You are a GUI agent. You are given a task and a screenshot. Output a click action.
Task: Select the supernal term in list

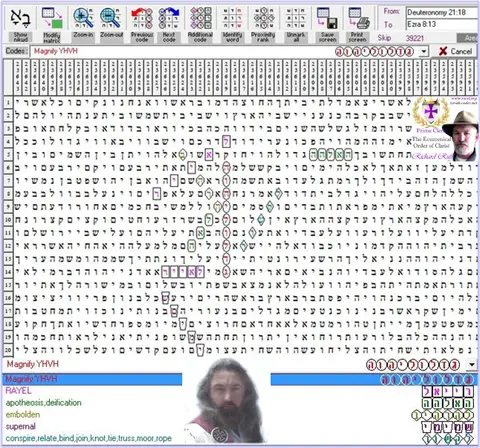point(20,426)
